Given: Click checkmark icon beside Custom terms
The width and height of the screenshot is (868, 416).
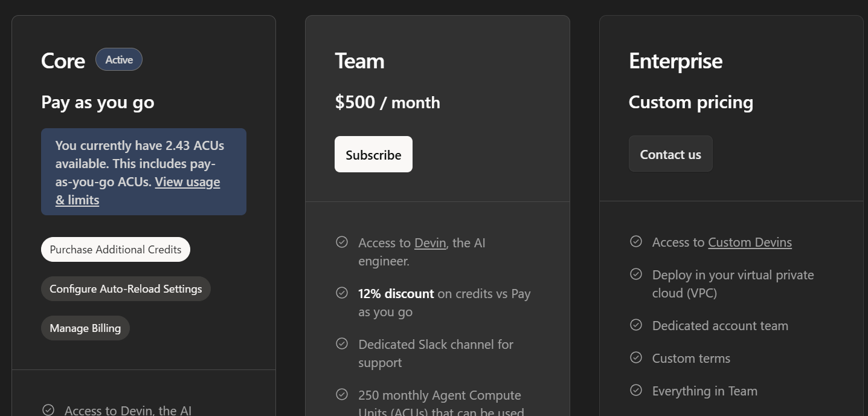Looking at the screenshot, I should point(636,357).
